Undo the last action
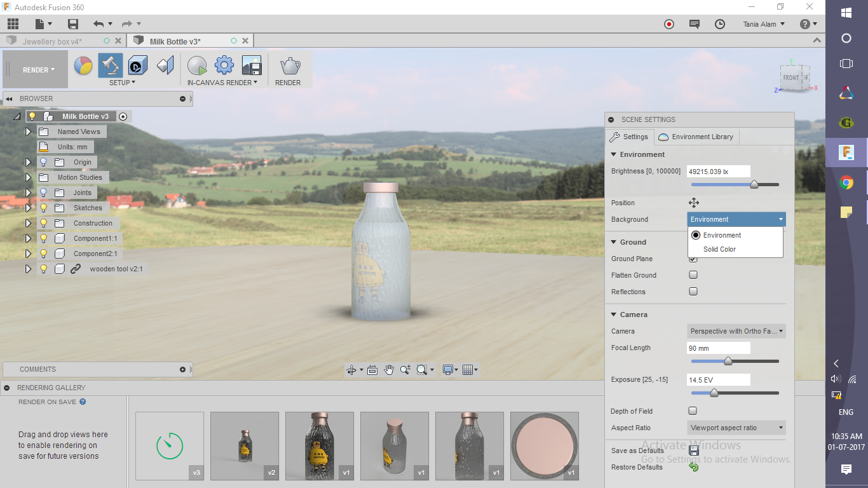 (98, 24)
